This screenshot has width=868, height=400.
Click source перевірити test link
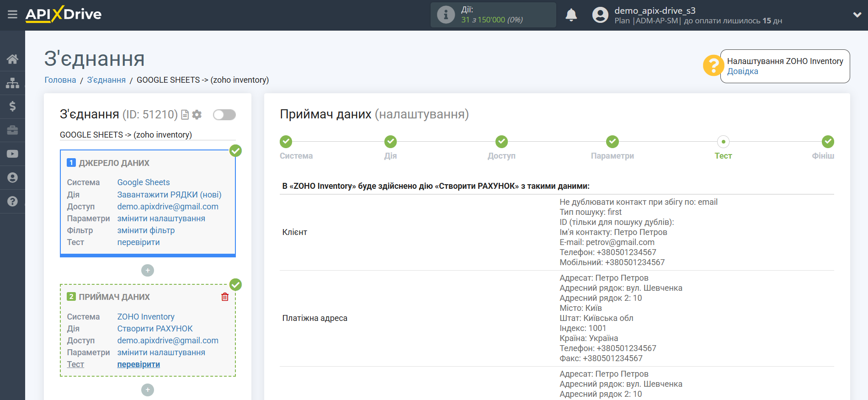point(138,242)
